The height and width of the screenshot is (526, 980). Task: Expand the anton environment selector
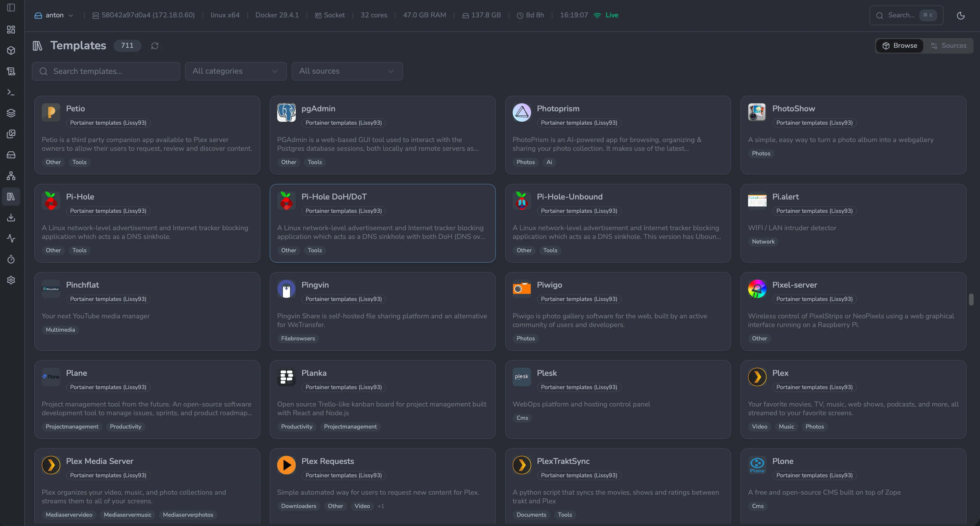[x=54, y=15]
